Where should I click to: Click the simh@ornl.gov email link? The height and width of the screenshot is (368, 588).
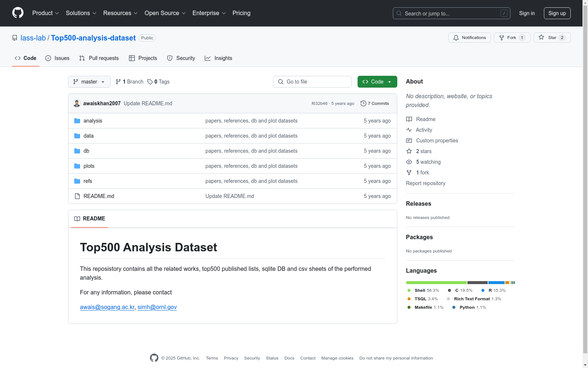click(x=157, y=307)
